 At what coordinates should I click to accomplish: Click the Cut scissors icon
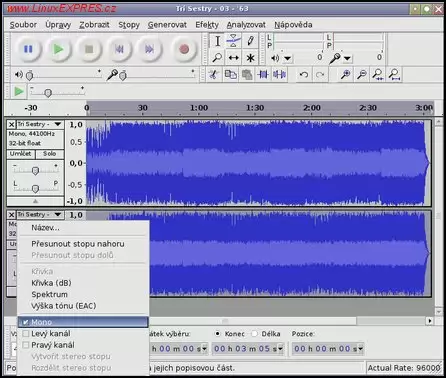[213, 74]
